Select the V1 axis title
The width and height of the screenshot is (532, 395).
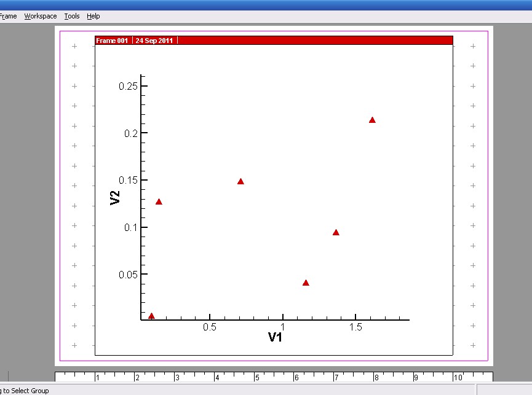tap(274, 337)
